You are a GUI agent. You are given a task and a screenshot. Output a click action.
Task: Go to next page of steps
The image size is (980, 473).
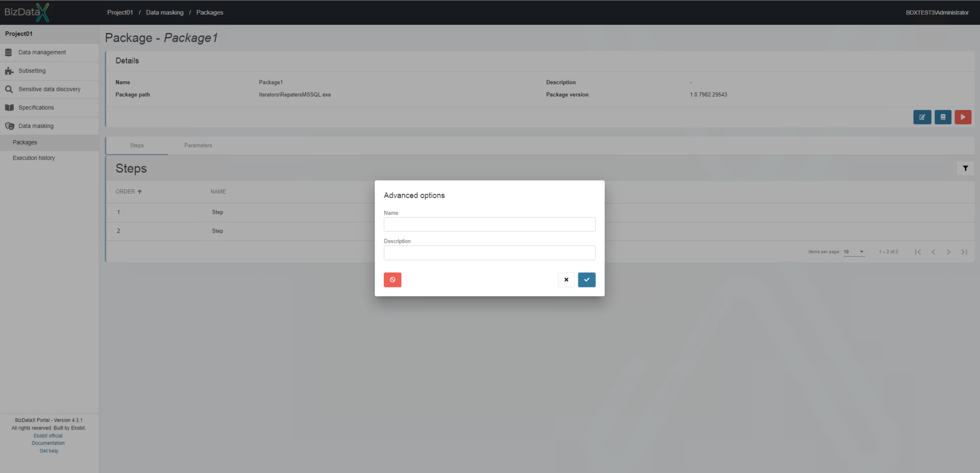click(949, 252)
